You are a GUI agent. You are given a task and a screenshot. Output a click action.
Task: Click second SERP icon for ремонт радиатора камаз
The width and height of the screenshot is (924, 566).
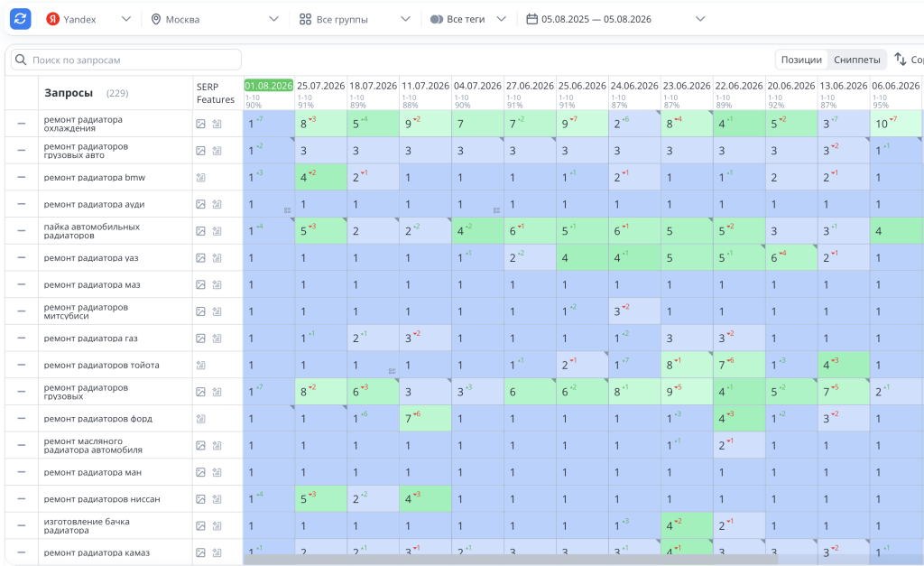[217, 553]
